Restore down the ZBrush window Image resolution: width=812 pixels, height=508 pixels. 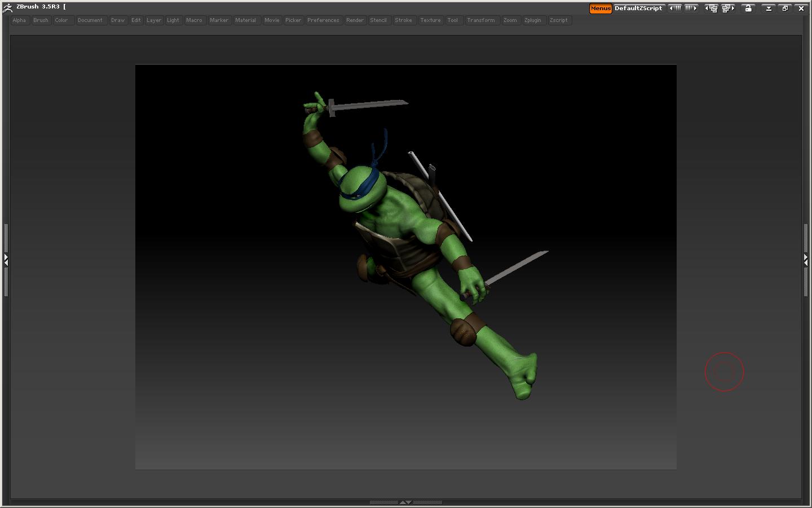click(785, 8)
